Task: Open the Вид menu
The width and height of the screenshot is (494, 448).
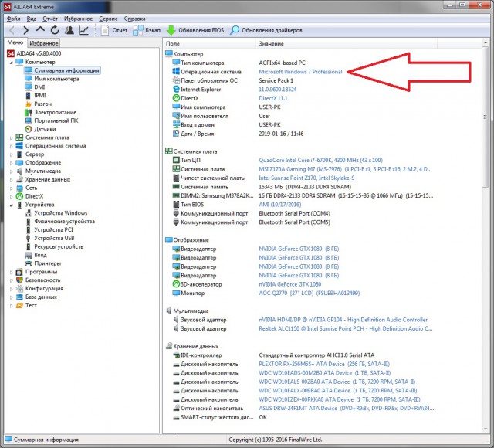Action: tap(32, 19)
